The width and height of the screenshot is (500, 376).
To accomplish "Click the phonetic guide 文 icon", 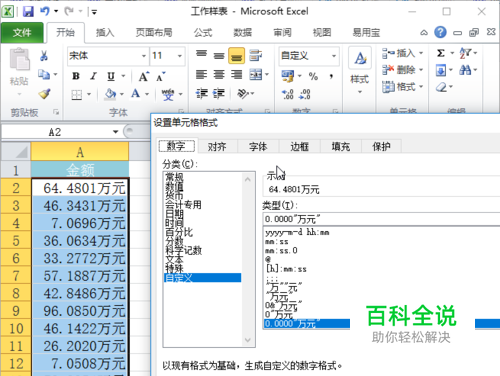I will tap(168, 95).
